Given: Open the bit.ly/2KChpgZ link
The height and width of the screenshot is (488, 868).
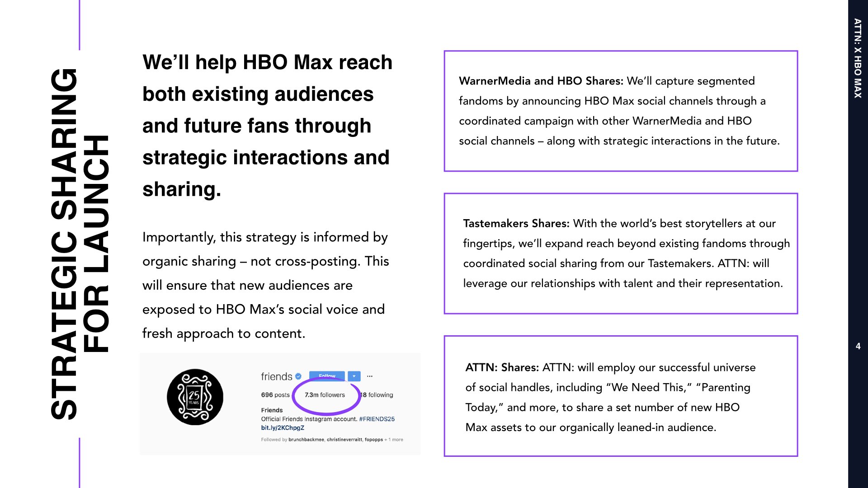Looking at the screenshot, I should tap(283, 428).
